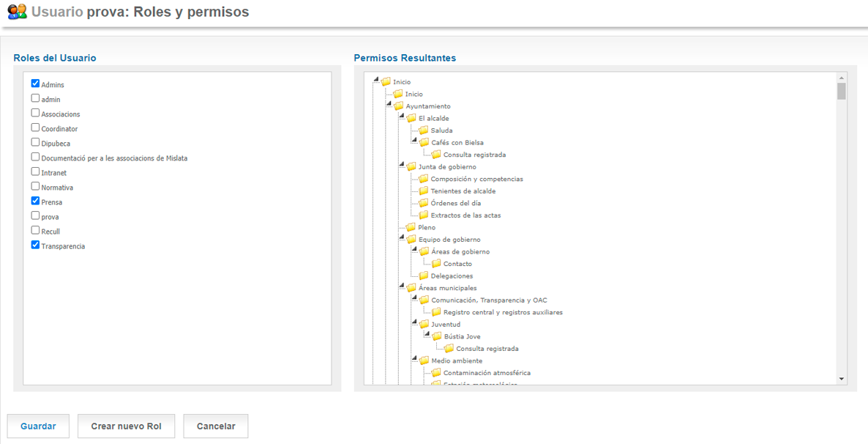Click the folder icon beside Ayuntamiento

tap(399, 106)
